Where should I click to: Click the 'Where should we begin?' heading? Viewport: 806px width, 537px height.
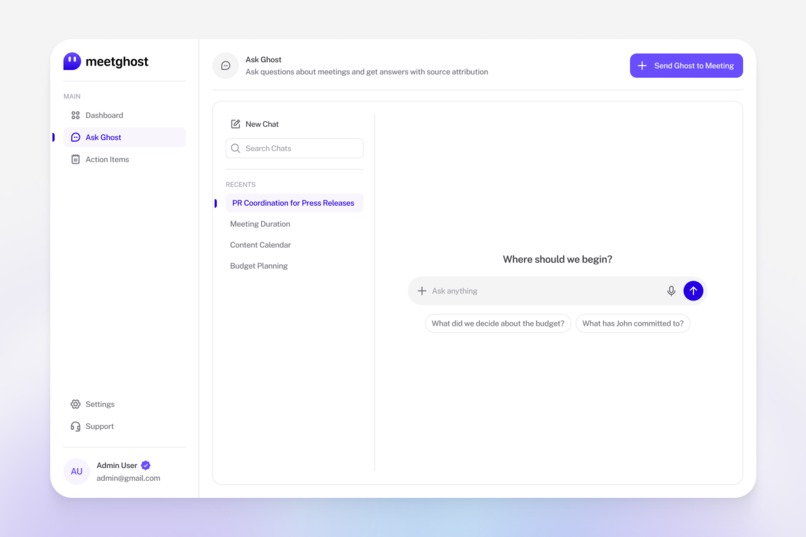(x=557, y=260)
